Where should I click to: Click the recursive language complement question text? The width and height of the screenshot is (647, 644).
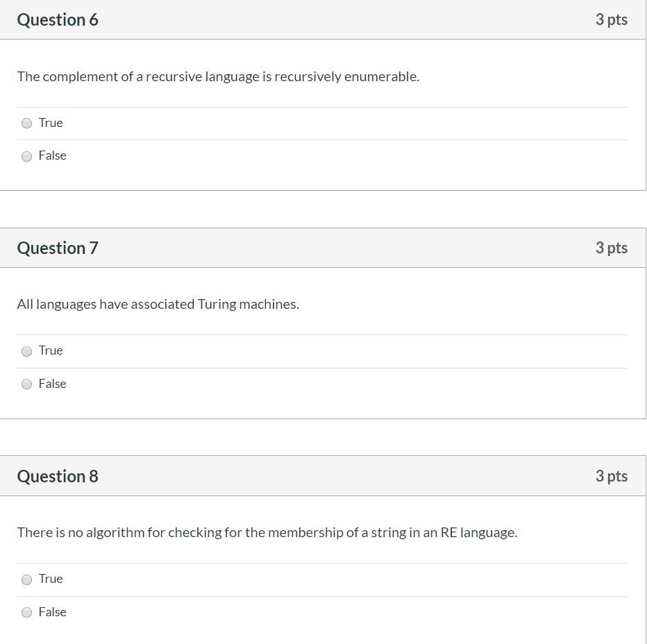[x=217, y=76]
